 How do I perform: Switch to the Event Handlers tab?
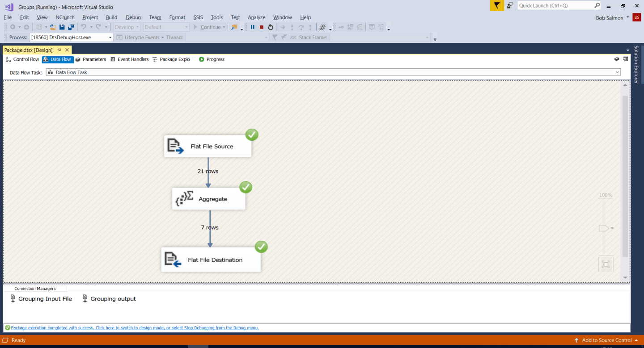tap(130, 59)
